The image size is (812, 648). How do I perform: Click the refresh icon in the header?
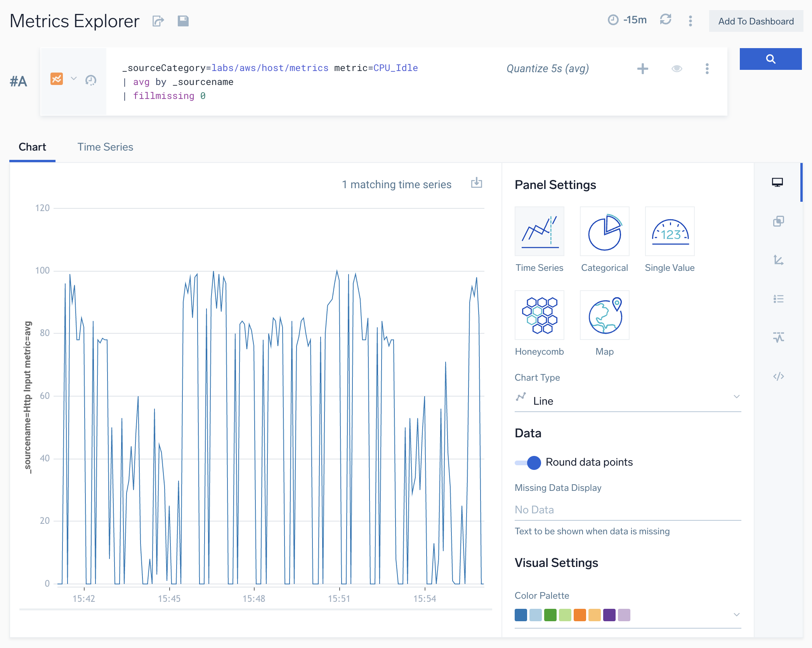[x=665, y=20]
